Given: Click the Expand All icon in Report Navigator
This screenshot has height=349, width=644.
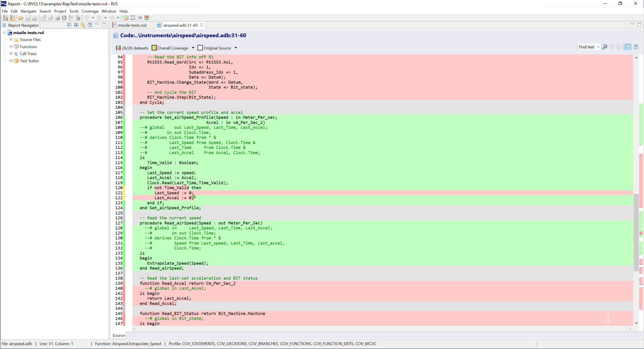Looking at the screenshot, I should [76, 25].
